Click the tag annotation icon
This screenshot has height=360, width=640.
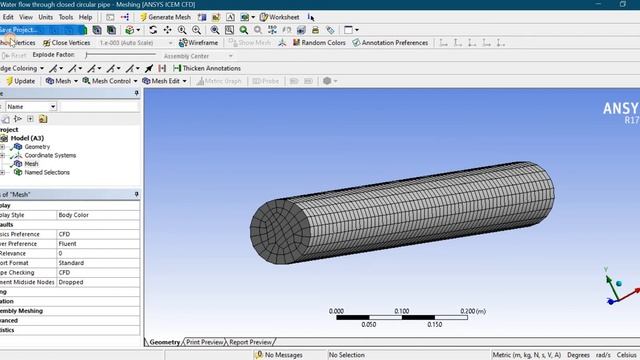(x=330, y=30)
